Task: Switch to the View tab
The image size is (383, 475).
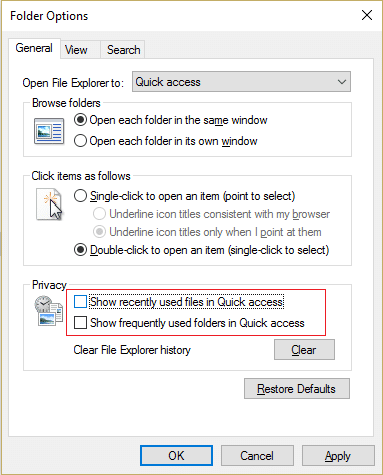Action: pos(76,50)
